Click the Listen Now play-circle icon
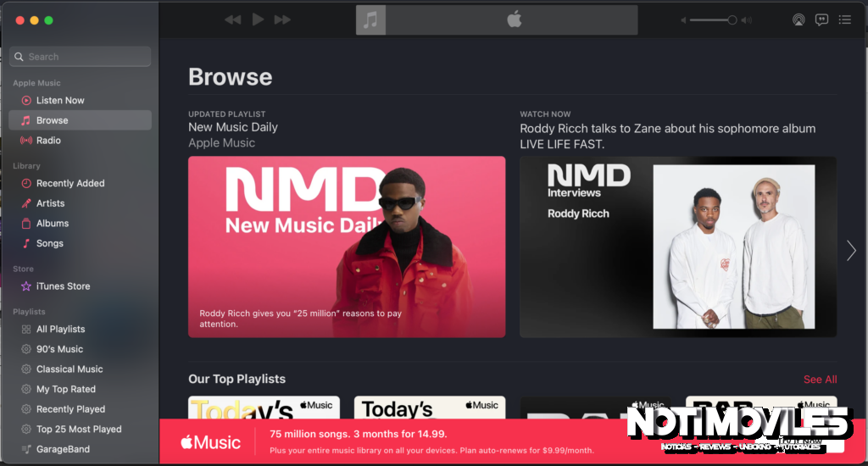This screenshot has height=466, width=868. pos(26,100)
